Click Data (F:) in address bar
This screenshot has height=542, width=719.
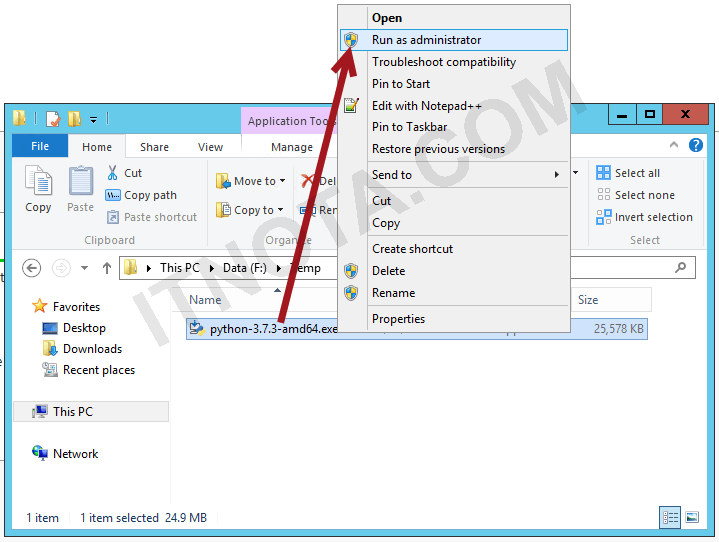tap(245, 268)
